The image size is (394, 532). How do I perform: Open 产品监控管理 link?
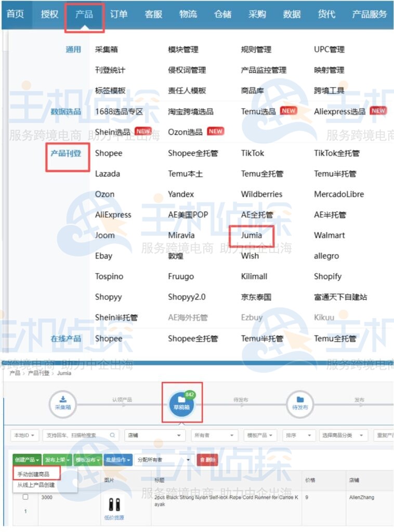(x=264, y=70)
